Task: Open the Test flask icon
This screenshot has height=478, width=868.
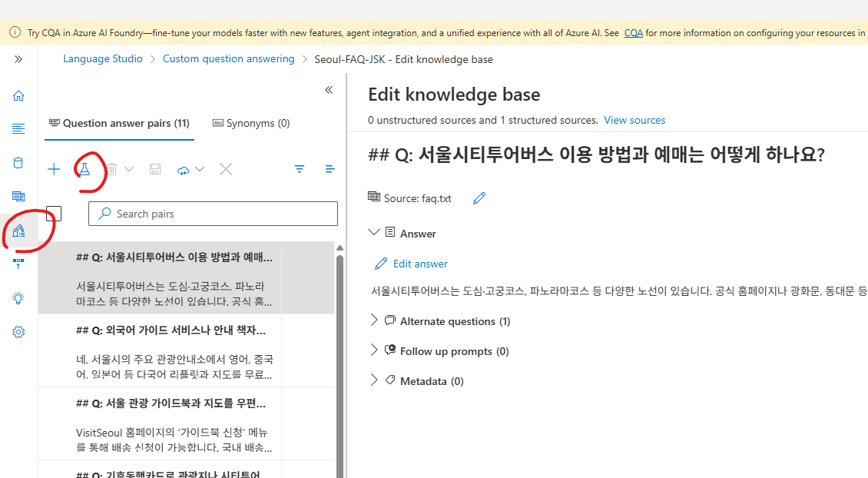Action: 84,170
